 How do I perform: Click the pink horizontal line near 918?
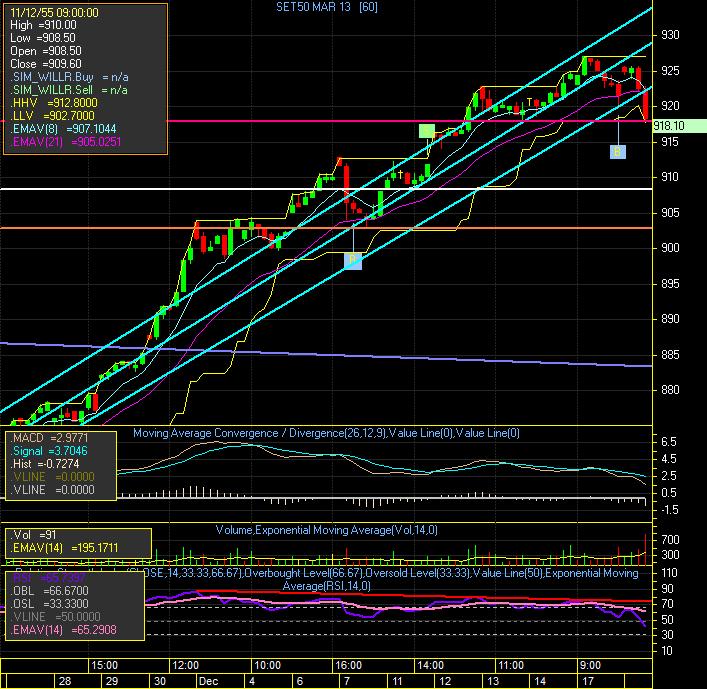tap(409, 121)
